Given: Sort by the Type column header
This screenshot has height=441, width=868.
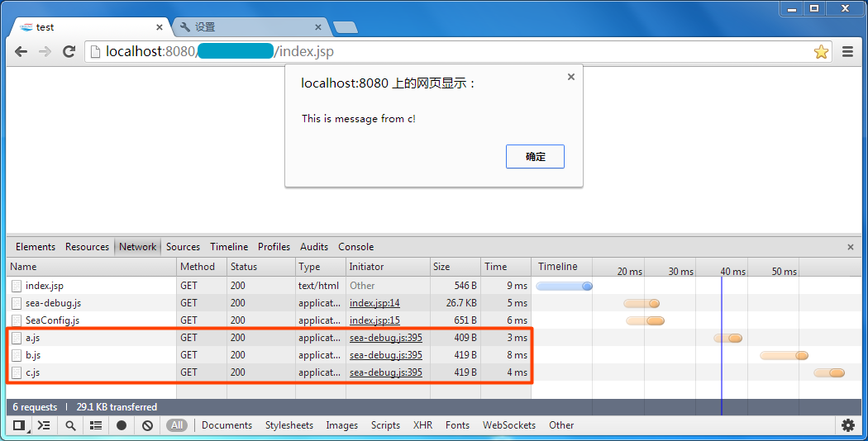Looking at the screenshot, I should tap(321, 267).
